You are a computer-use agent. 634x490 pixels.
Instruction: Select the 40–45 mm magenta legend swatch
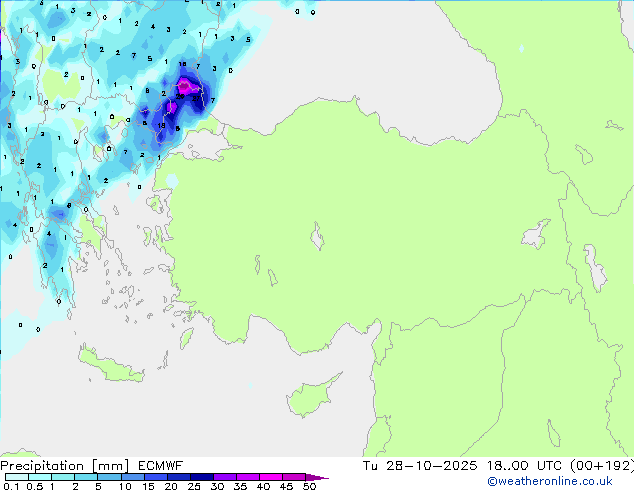(271, 477)
